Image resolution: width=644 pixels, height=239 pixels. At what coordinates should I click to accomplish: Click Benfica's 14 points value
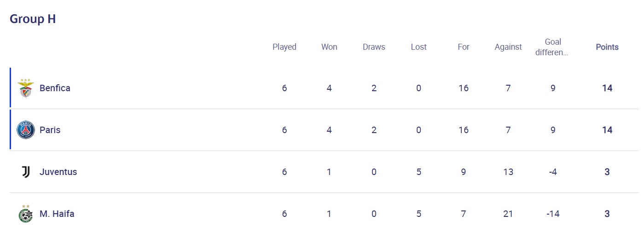click(607, 88)
